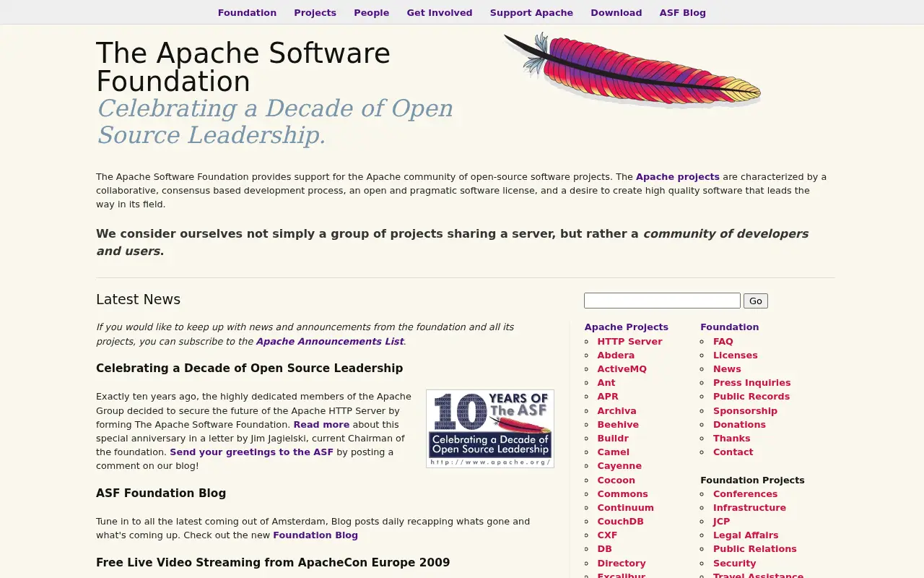The width and height of the screenshot is (924, 578).
Task: Select Get Involved in top navigation
Action: pos(440,12)
